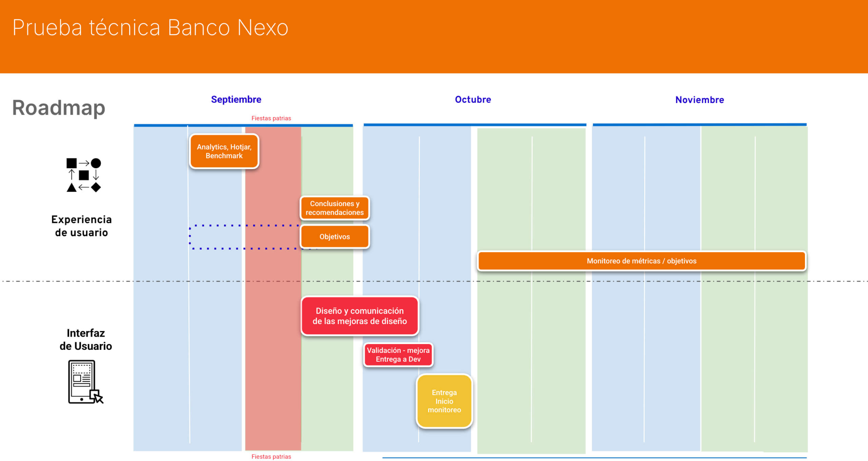Click the top Fiestas patrias label
This screenshot has height=461, width=868.
(x=271, y=118)
